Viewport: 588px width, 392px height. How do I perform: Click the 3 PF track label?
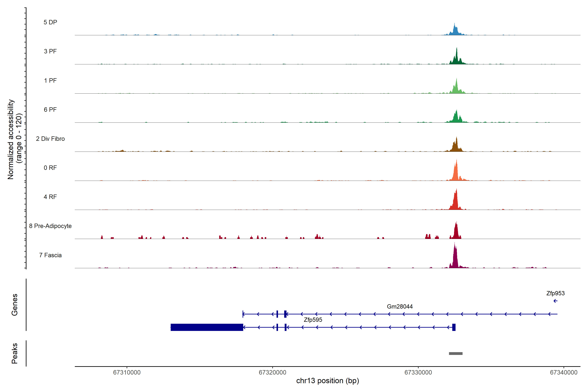[50, 51]
